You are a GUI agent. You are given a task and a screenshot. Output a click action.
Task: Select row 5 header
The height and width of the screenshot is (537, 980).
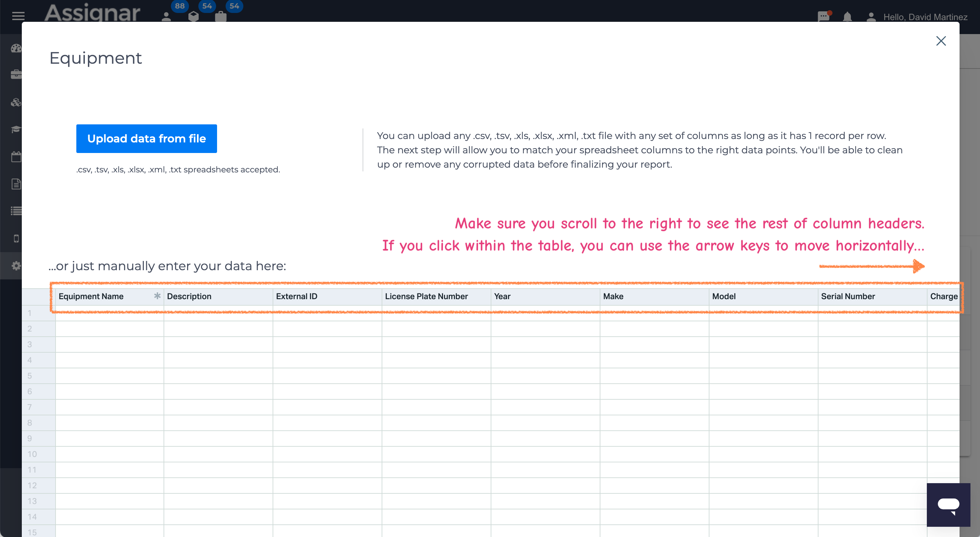39,376
